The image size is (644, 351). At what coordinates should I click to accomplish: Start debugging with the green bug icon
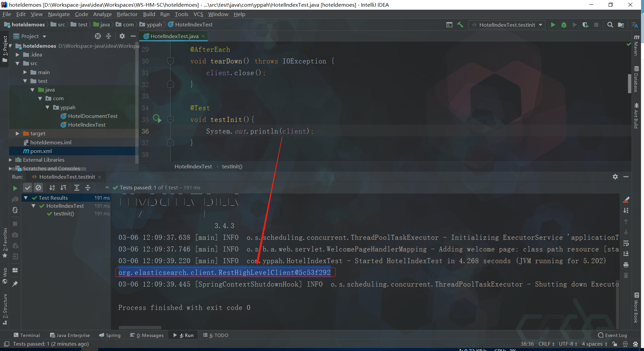(x=564, y=25)
